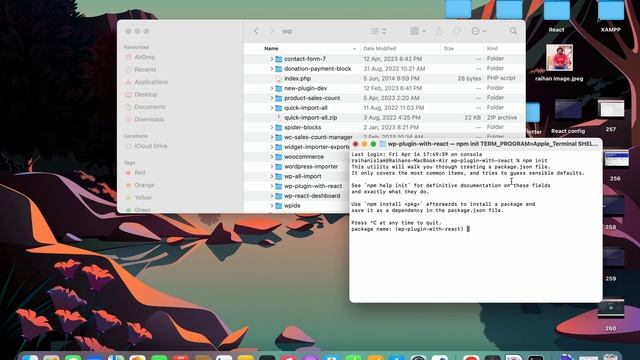Sort files by Name column
The height and width of the screenshot is (360, 640).
pos(271,49)
